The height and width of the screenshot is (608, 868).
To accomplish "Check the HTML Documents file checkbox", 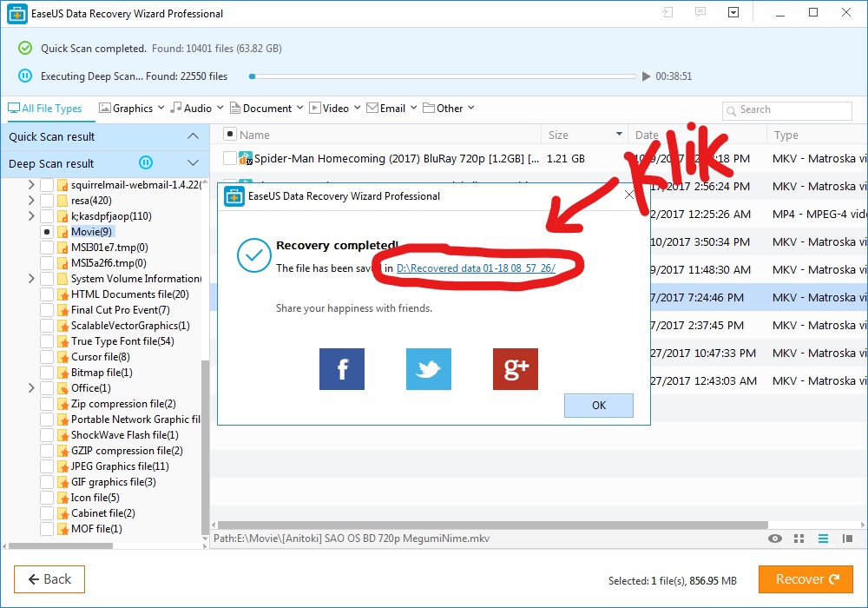I will (x=47, y=294).
